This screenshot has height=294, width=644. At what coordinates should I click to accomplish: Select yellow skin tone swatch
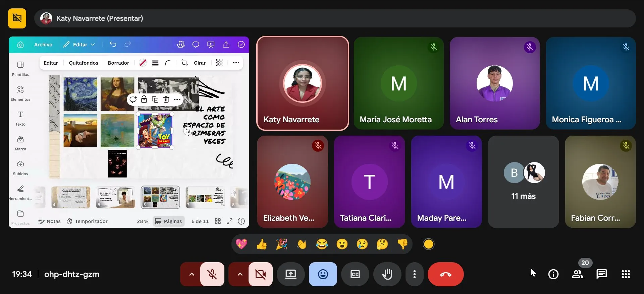[428, 244]
